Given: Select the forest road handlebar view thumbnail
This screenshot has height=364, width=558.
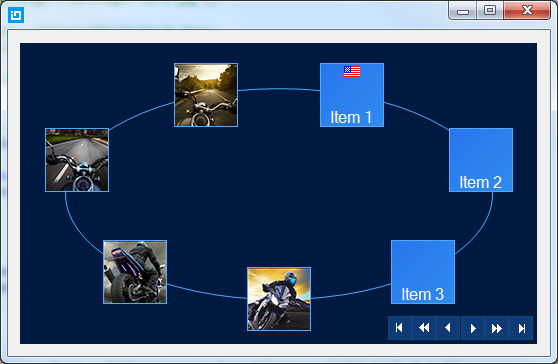Looking at the screenshot, I should click(206, 95).
